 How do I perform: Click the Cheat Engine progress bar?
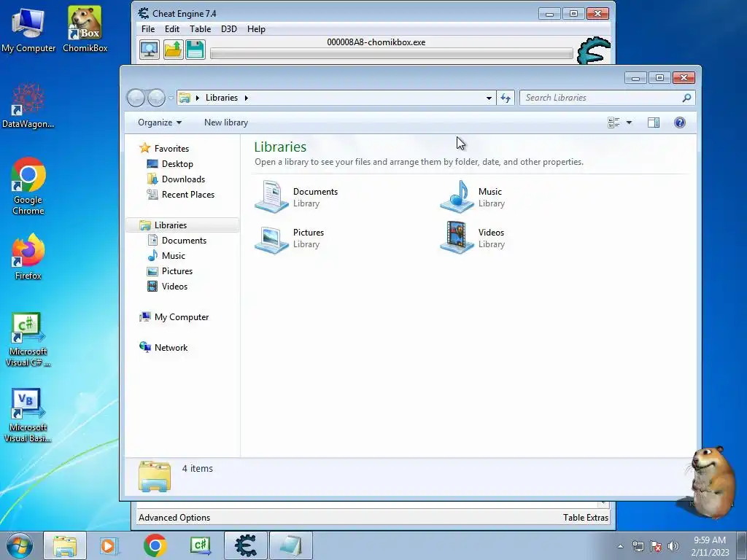pyautogui.click(x=391, y=54)
